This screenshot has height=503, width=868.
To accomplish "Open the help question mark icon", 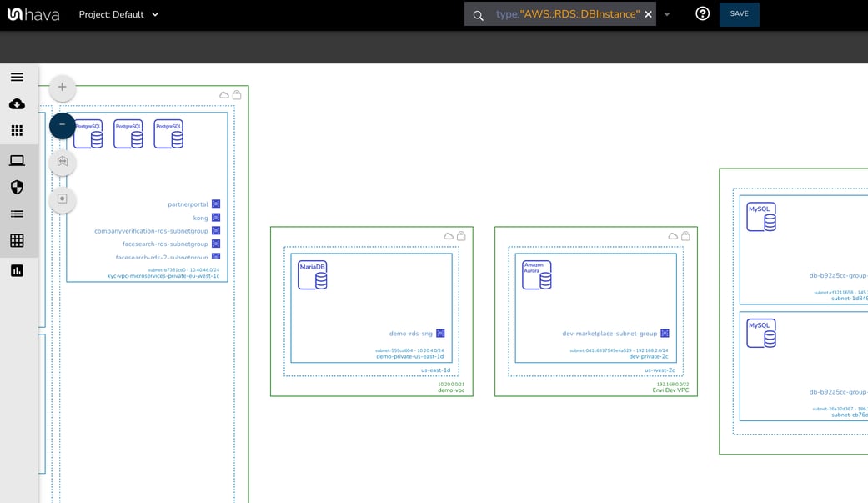I will [702, 13].
